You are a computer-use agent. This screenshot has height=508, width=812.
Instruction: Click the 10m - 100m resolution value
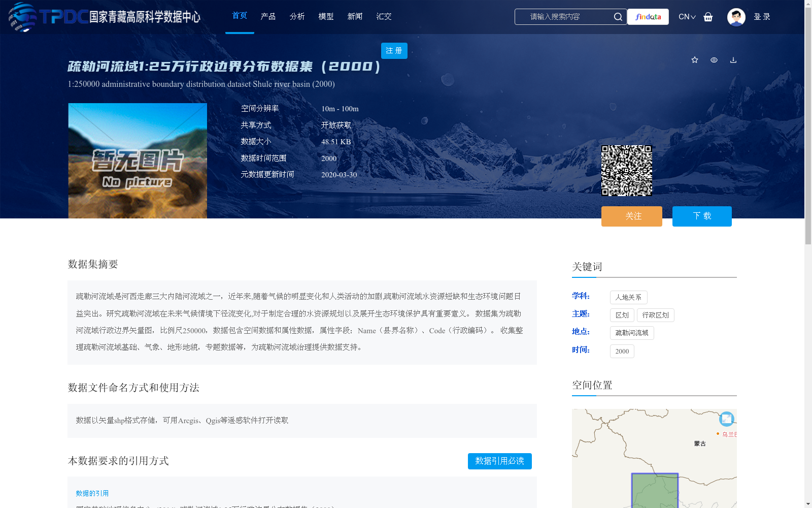point(340,109)
